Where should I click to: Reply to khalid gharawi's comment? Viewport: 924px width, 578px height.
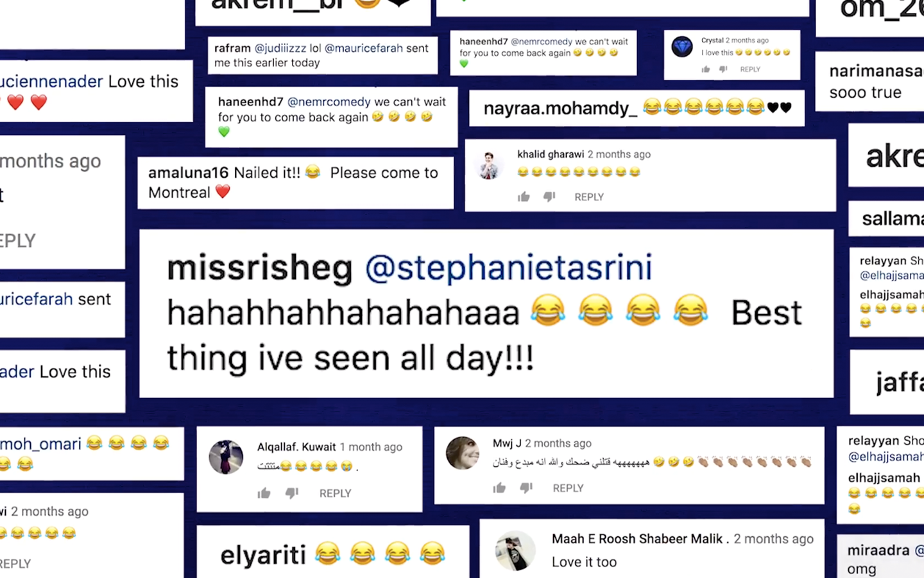coord(589,197)
